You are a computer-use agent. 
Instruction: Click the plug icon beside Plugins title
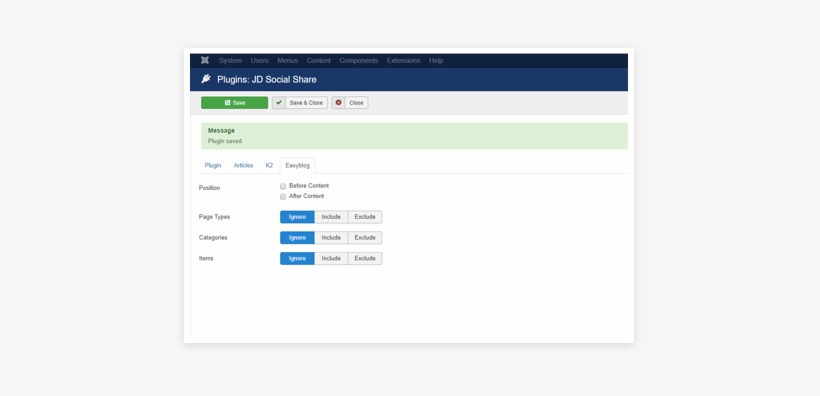(206, 79)
